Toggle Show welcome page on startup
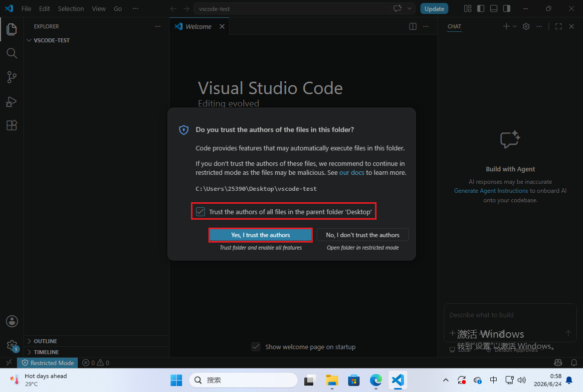583x392 pixels. pyautogui.click(x=256, y=347)
